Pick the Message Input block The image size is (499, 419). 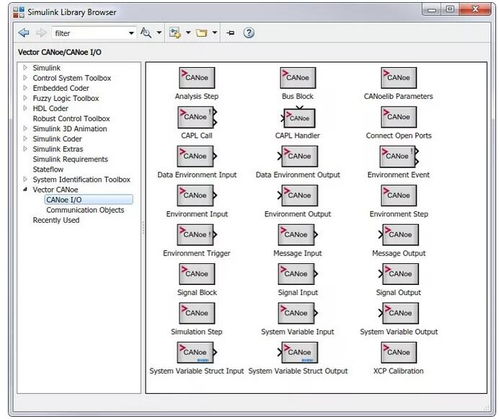click(x=298, y=235)
